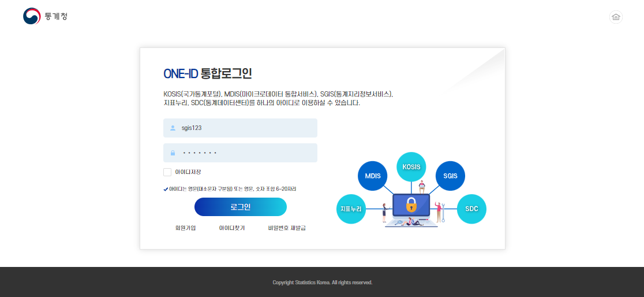The image size is (644, 297).
Task: Open the 아이디찾기 link
Action: (232, 228)
